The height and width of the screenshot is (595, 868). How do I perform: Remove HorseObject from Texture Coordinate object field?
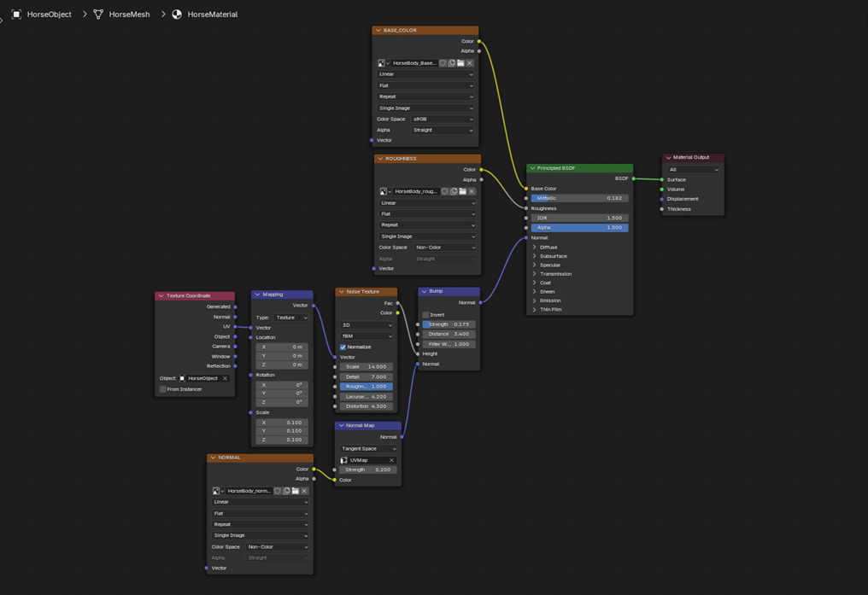226,378
